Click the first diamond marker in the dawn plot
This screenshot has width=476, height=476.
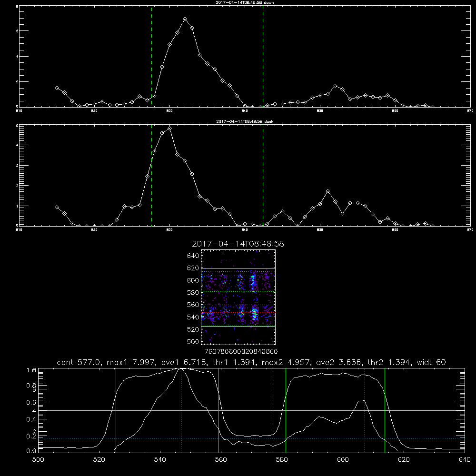click(57, 88)
